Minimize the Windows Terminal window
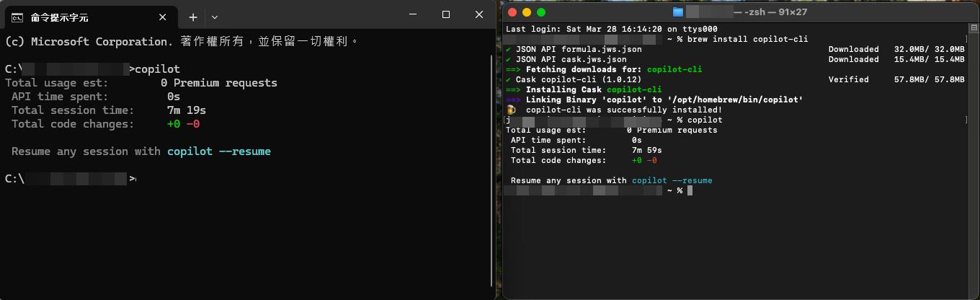Image resolution: width=980 pixels, height=300 pixels. [413, 14]
